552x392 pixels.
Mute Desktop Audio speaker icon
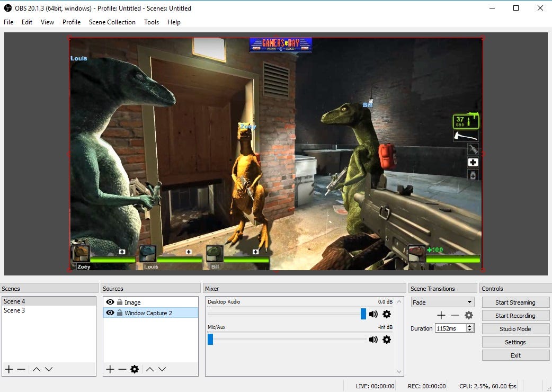pyautogui.click(x=373, y=314)
